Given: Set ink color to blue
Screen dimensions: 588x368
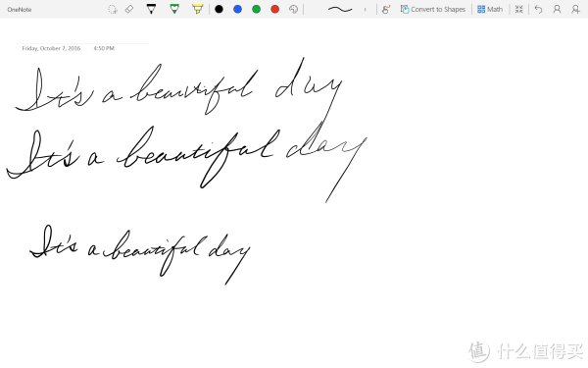Looking at the screenshot, I should (237, 9).
